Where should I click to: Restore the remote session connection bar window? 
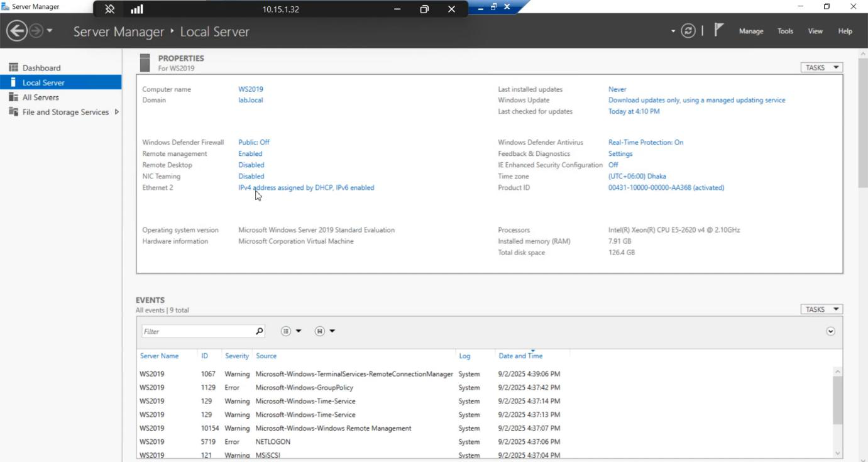tap(424, 9)
